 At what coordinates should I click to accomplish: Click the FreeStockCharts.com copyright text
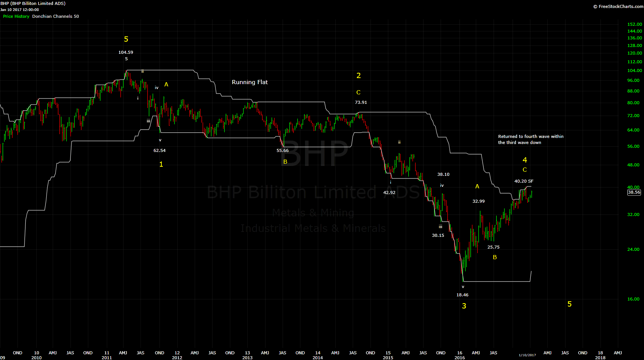(x=618, y=6)
